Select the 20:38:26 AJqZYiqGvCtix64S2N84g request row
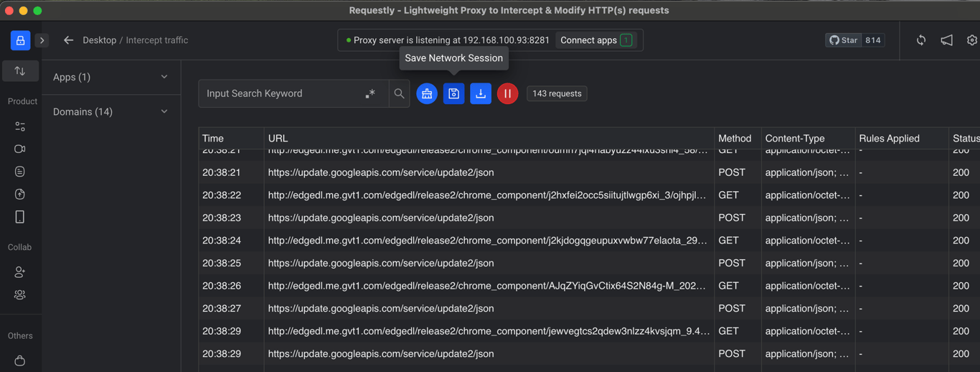Screen dimensions: 980x372 (590, 286)
